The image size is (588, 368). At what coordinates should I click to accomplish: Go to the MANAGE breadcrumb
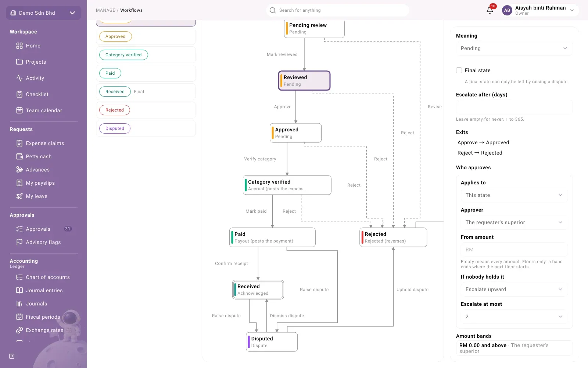105,10
